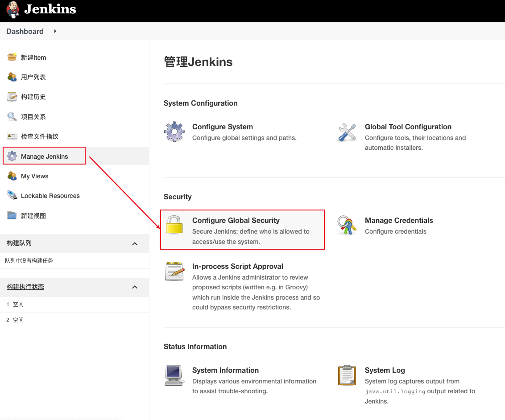
Task: Click the My Views people icon
Action: pos(12,176)
